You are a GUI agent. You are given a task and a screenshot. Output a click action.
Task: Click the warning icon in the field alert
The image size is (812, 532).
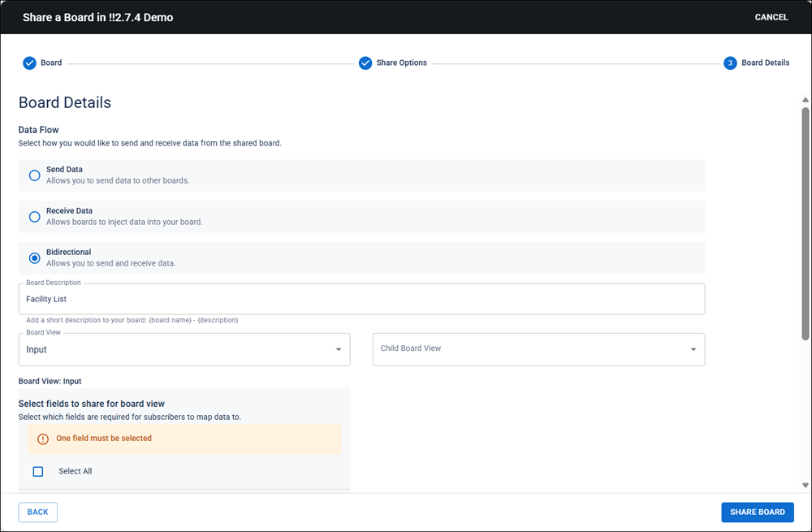43,439
